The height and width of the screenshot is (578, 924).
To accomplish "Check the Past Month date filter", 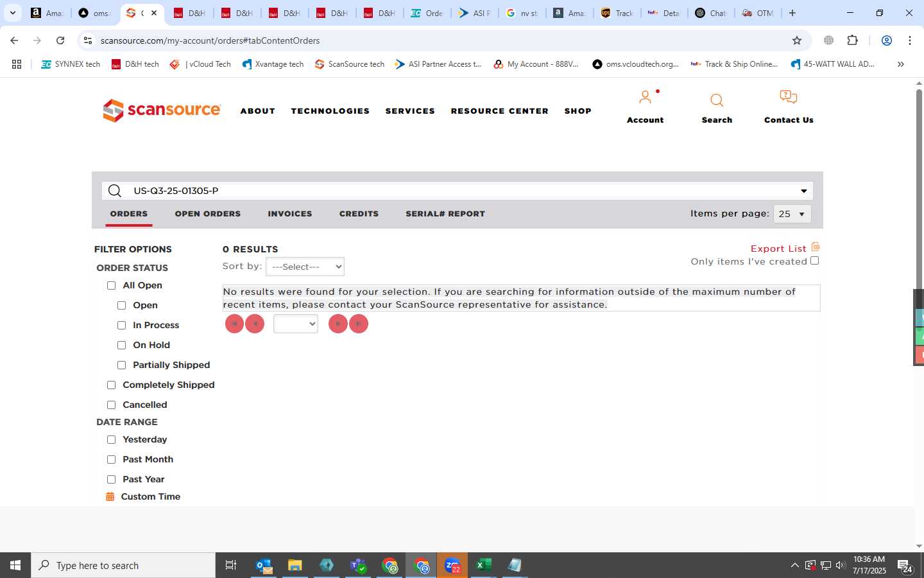I will tap(111, 460).
